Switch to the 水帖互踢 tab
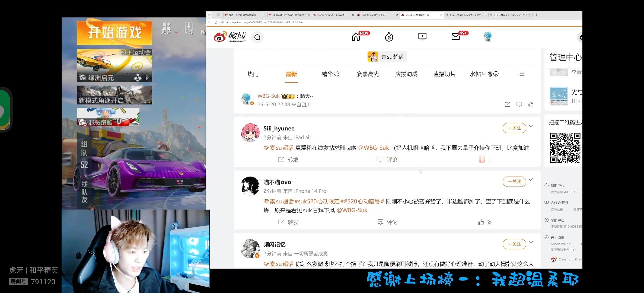The height and width of the screenshot is (293, 644). 484,74
